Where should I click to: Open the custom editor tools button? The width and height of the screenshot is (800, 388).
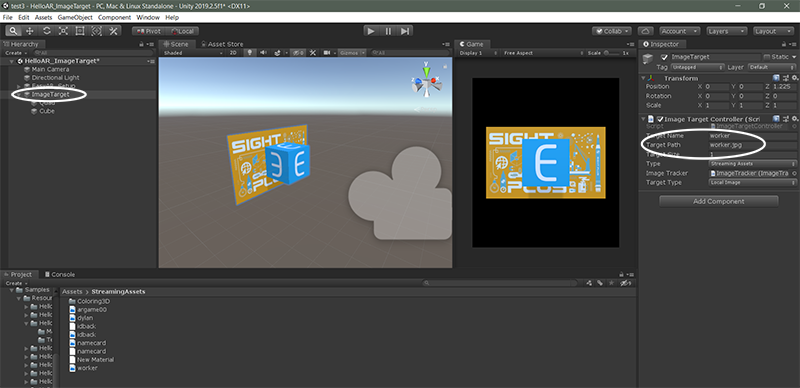[113, 31]
